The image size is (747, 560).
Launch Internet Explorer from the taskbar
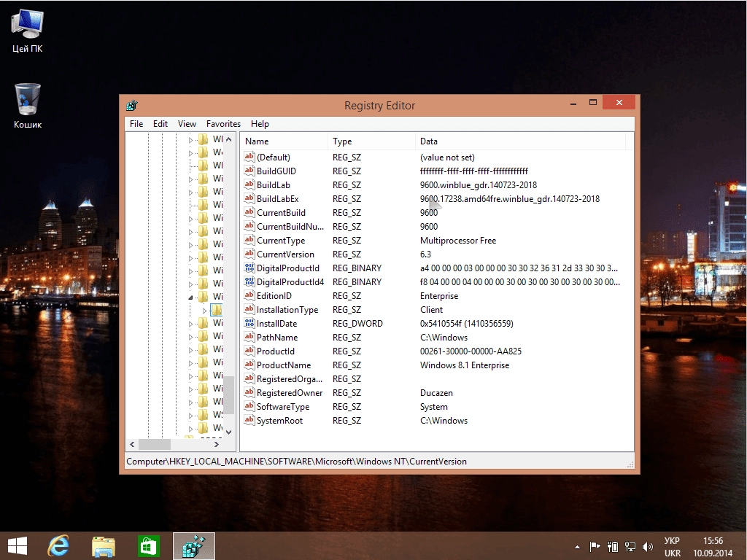coord(58,545)
